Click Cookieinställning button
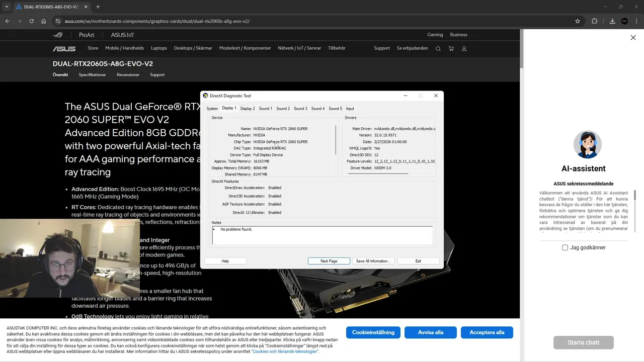The height and width of the screenshot is (362, 644). (373, 332)
